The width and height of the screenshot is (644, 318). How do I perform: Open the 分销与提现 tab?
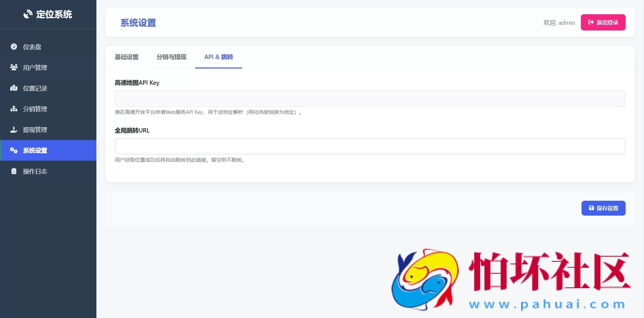pos(171,57)
